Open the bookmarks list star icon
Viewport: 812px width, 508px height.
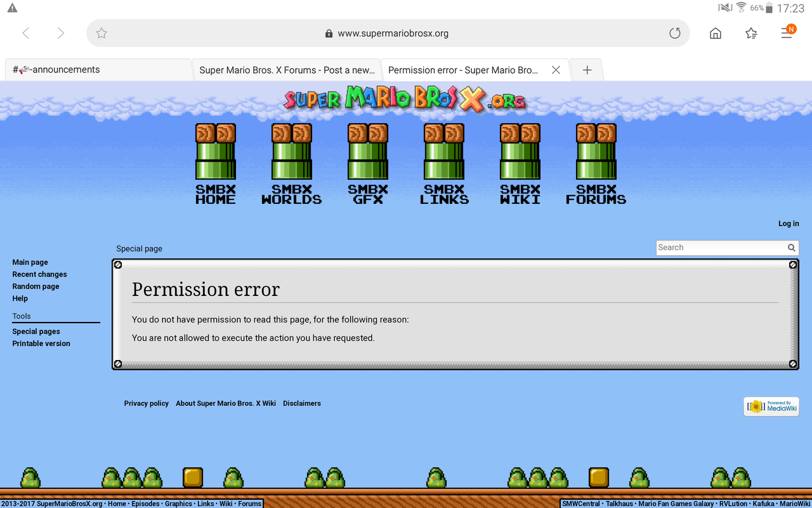coord(751,33)
